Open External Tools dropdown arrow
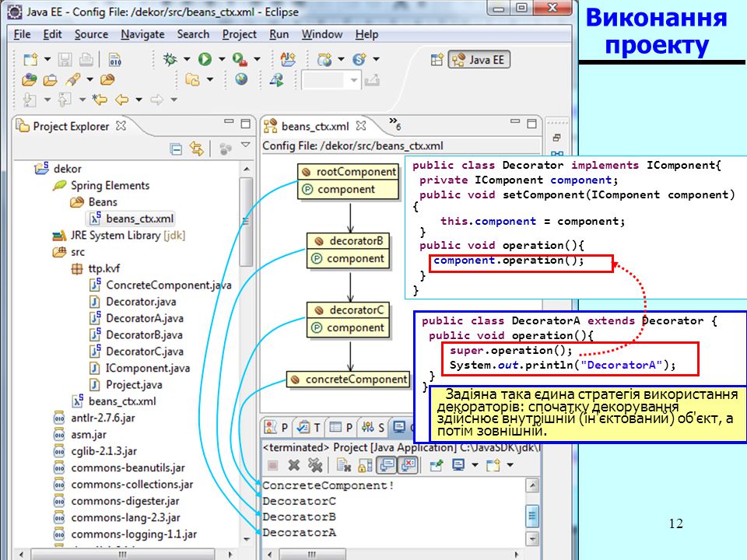Screen dimensions: 747x560 257,59
